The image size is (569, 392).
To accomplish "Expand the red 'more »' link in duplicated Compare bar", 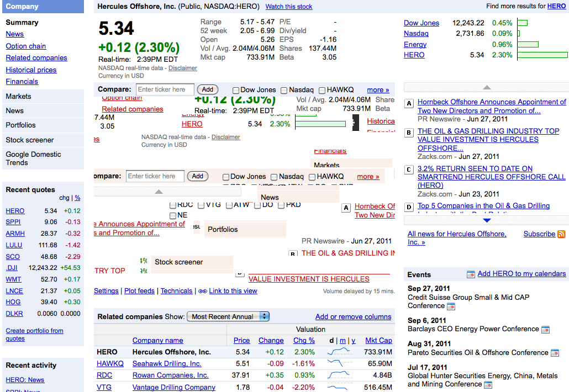I will click(368, 177).
